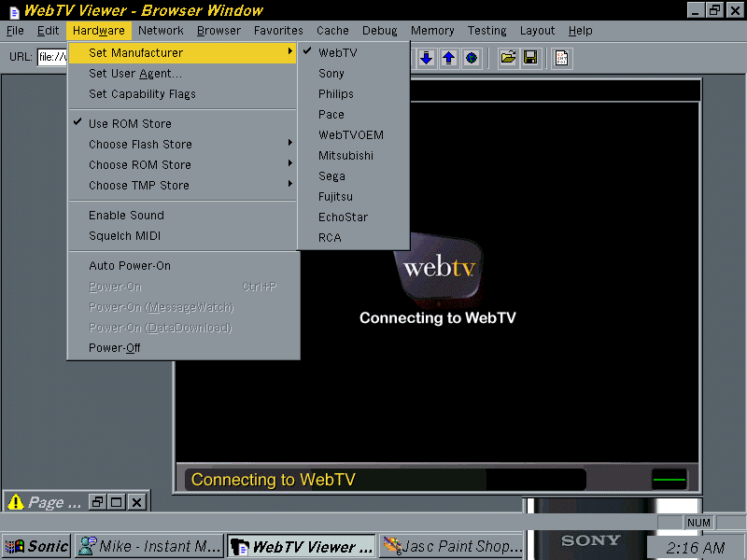Open Set User Agent dialog
The width and height of the screenshot is (747, 560).
point(135,73)
